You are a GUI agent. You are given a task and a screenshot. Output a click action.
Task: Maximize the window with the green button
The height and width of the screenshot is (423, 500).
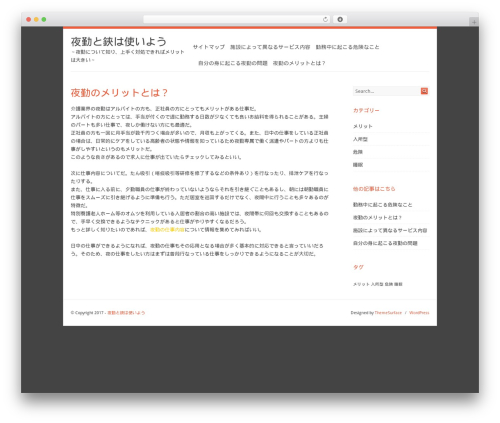44,20
